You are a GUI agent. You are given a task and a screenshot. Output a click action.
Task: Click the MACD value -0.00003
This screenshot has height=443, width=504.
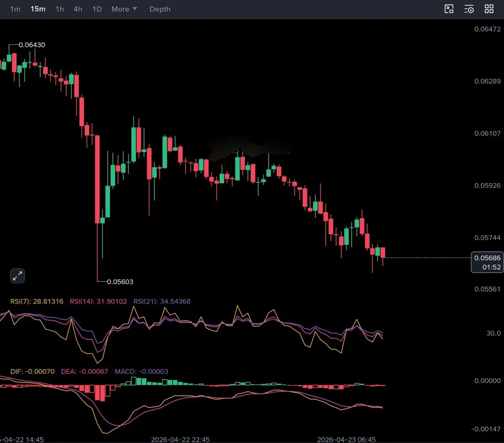tap(153, 371)
